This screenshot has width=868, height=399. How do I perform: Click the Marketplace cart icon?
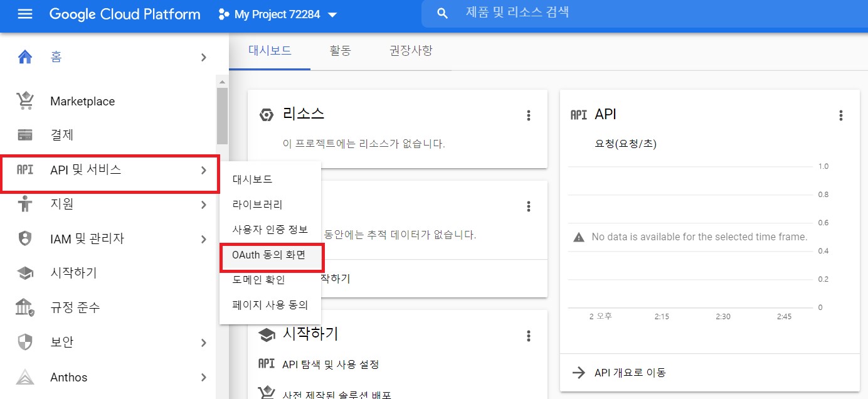tap(25, 101)
